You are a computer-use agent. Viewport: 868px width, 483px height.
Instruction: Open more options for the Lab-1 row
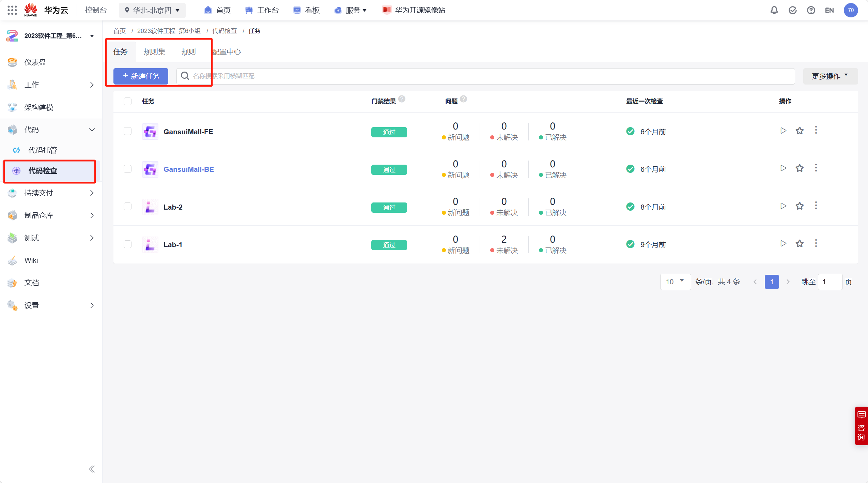tap(816, 243)
